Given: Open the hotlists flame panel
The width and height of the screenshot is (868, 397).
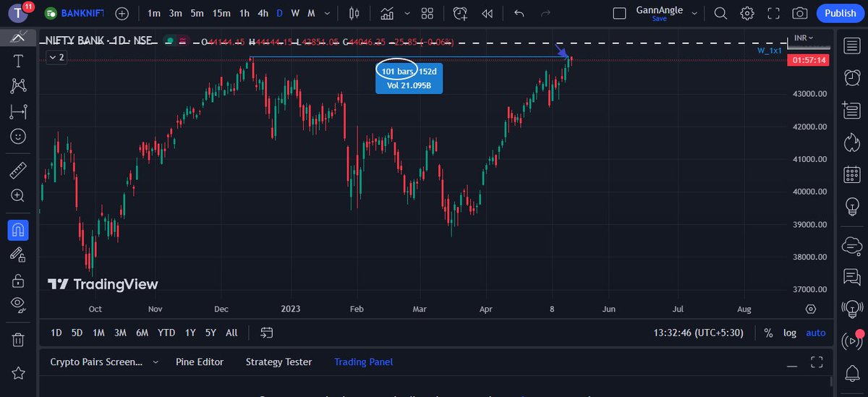Looking at the screenshot, I should point(851,142).
